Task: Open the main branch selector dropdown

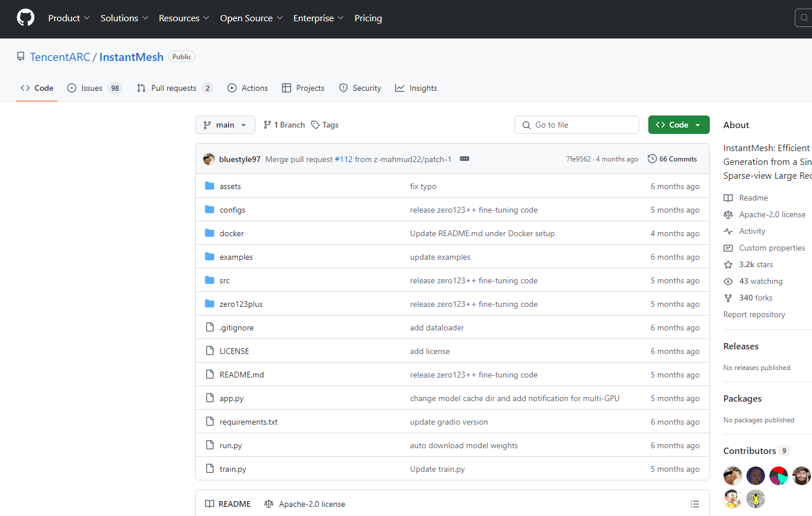Action: click(225, 125)
